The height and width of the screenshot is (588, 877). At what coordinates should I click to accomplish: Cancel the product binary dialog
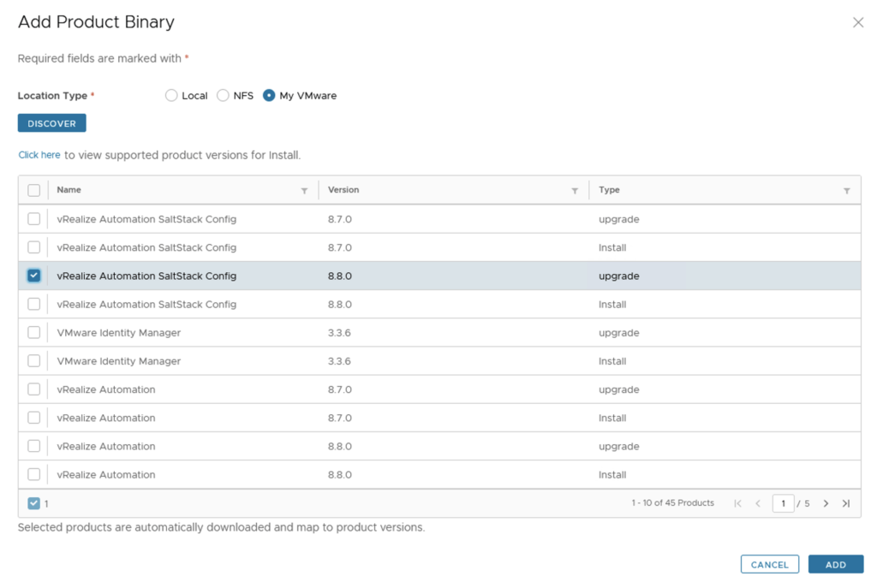click(769, 565)
